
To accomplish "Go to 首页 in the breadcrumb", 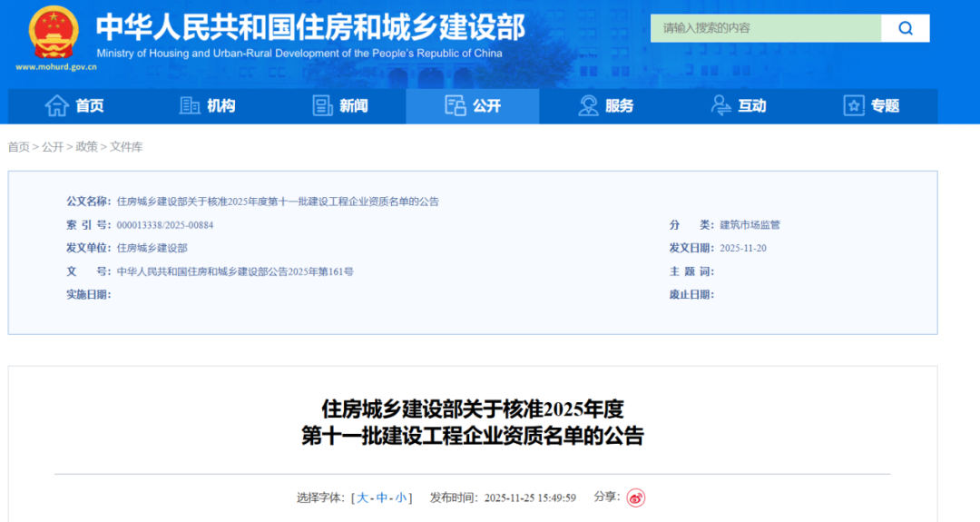I will [18, 147].
